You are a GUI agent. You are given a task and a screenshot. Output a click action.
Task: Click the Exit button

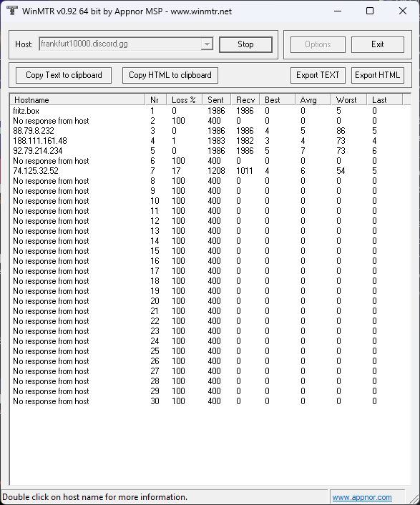(x=378, y=44)
